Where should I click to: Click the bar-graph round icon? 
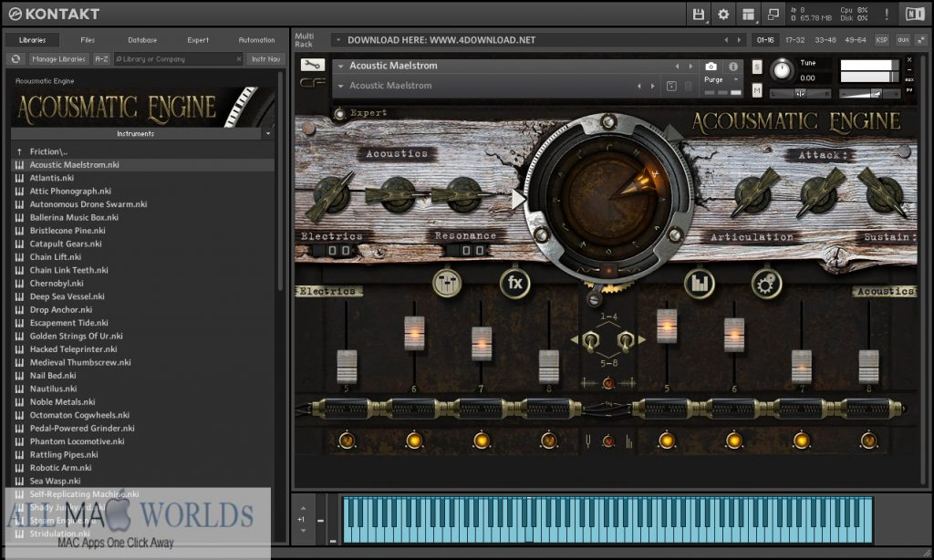tap(699, 283)
